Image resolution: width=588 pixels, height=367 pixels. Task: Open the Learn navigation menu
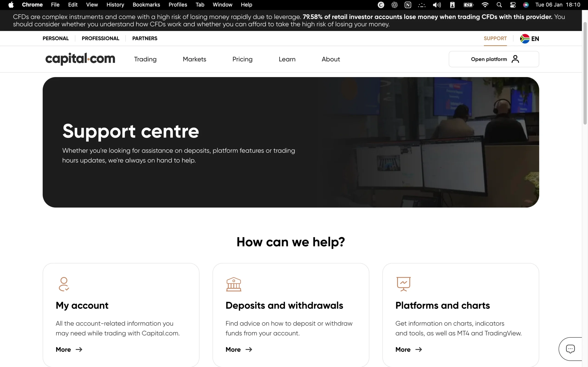287,59
